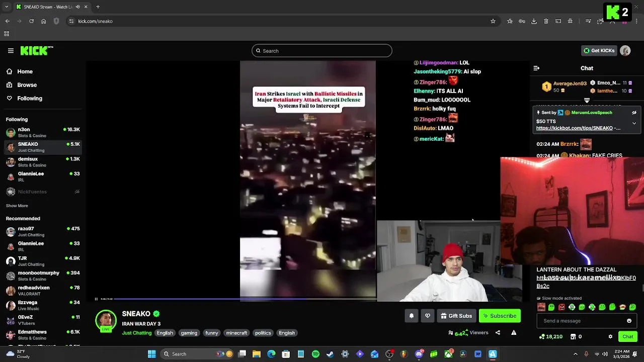Viewport: 644px width, 362px height.
Task: Open TJR recommended channel
Action: tap(43, 261)
